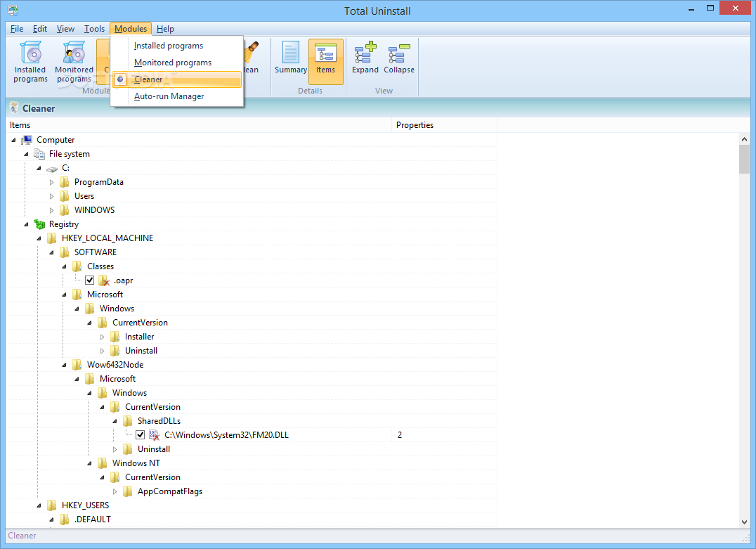Expand the Users folder node

click(51, 196)
